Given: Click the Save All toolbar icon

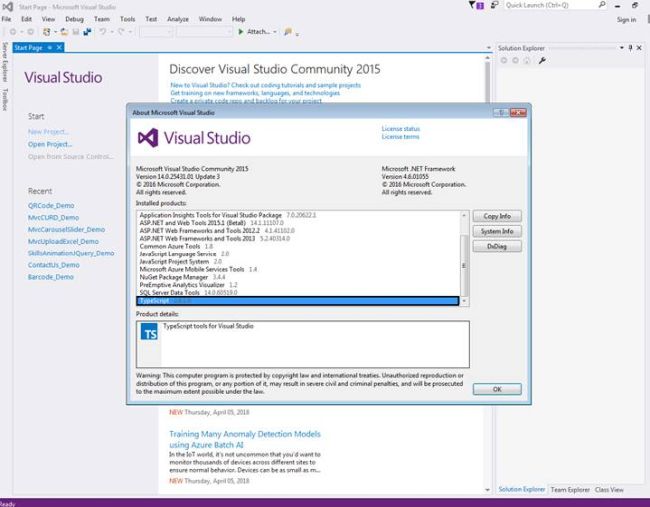Looking at the screenshot, I should (87, 32).
